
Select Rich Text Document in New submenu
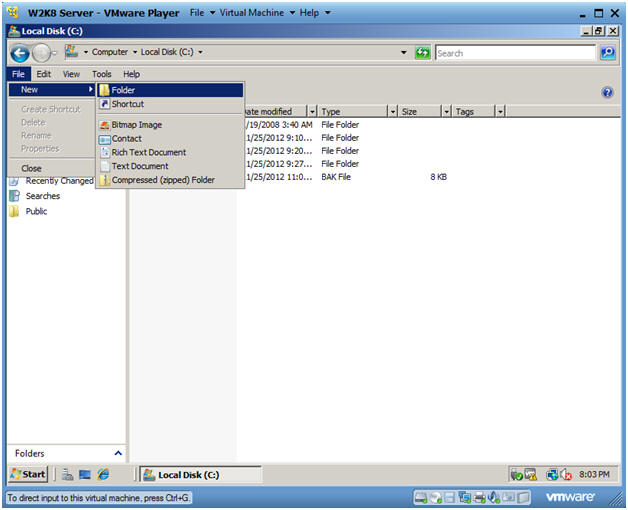170,153
